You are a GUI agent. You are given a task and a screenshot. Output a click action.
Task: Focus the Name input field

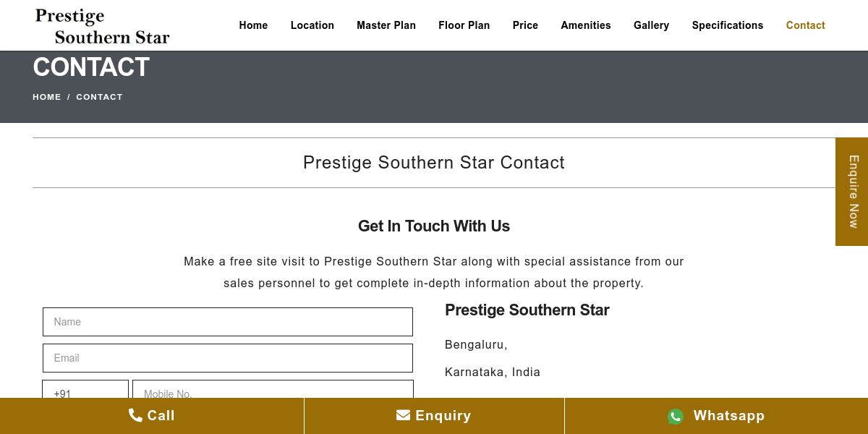click(x=228, y=322)
